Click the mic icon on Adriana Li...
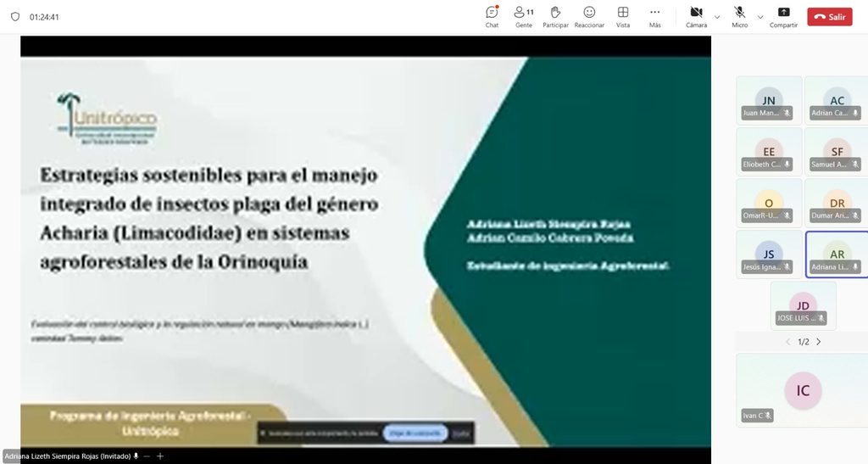 tap(855, 267)
